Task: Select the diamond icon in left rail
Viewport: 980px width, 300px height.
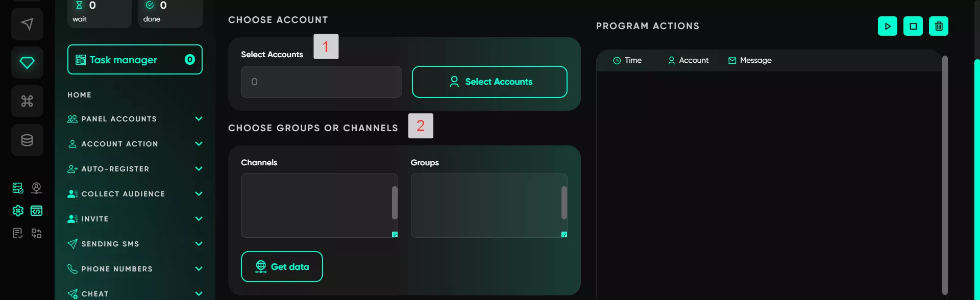Action: [x=27, y=62]
